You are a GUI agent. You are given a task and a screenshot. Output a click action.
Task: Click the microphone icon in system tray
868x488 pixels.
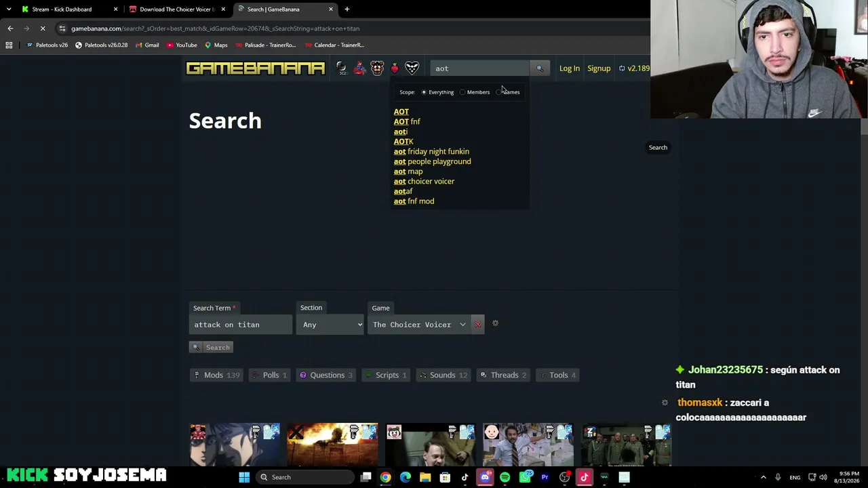(778, 477)
